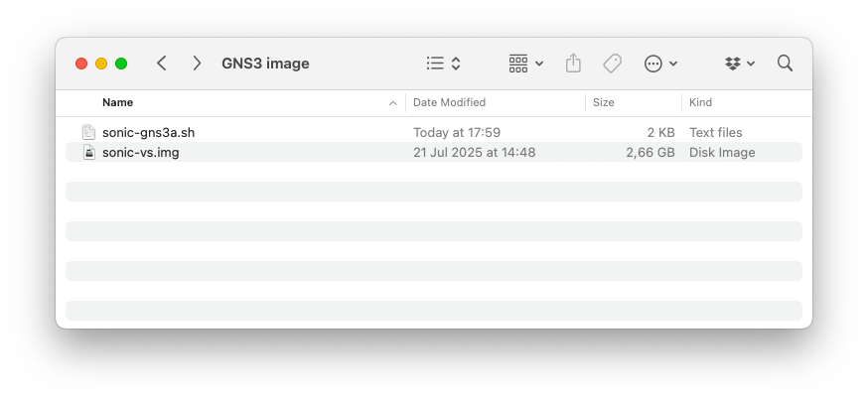The image size is (868, 402).
Task: Open the Search magnifier
Action: 785,64
